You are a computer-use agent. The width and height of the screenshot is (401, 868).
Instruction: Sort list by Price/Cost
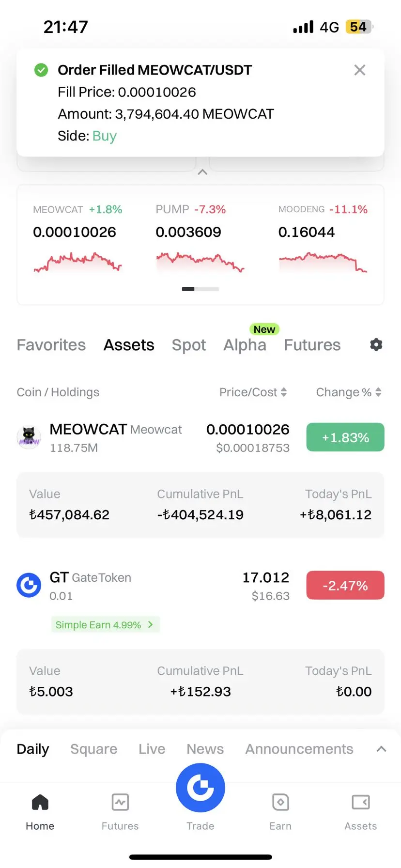pyautogui.click(x=253, y=392)
